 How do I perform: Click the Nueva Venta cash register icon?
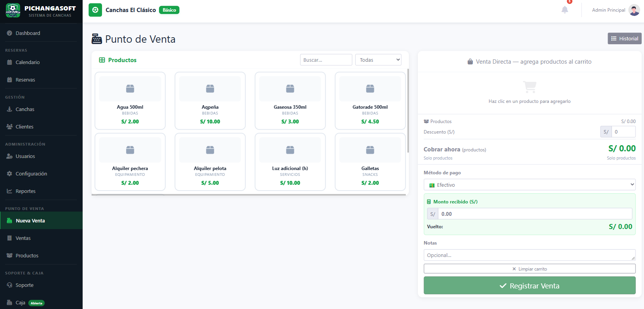9,220
